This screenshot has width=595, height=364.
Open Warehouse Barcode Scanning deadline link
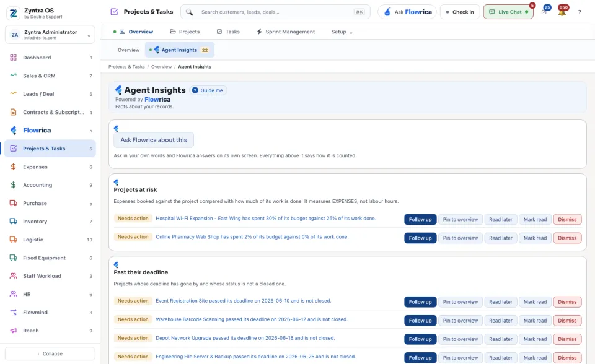(x=252, y=319)
